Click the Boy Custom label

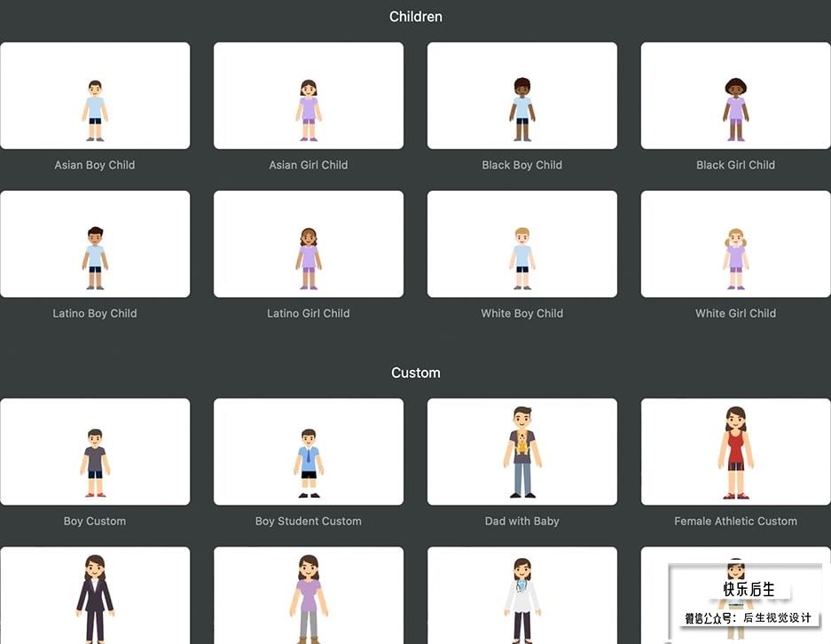(x=95, y=521)
